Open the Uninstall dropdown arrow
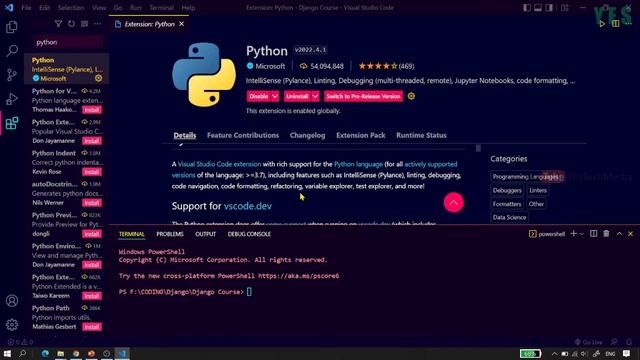 [315, 96]
